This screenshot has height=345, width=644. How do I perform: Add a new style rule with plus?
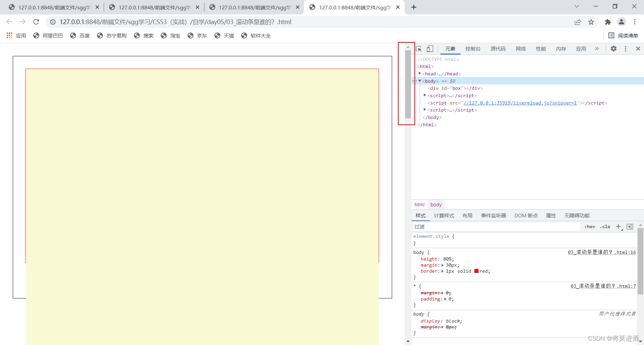tap(619, 227)
